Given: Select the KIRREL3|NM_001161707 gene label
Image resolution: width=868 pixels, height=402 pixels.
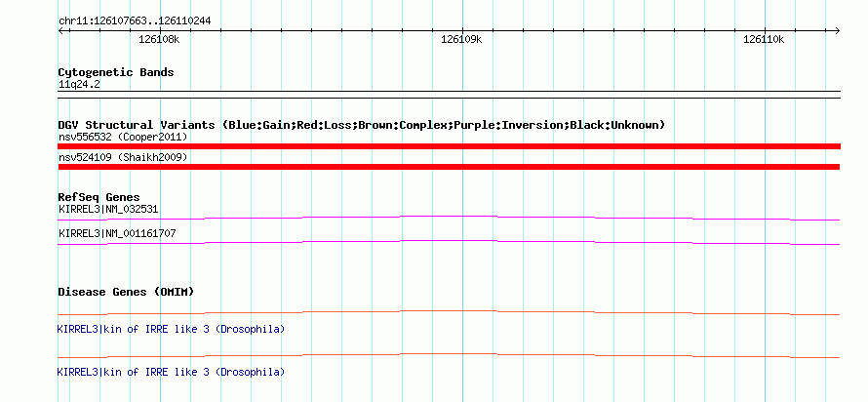Looking at the screenshot, I should pos(117,233).
